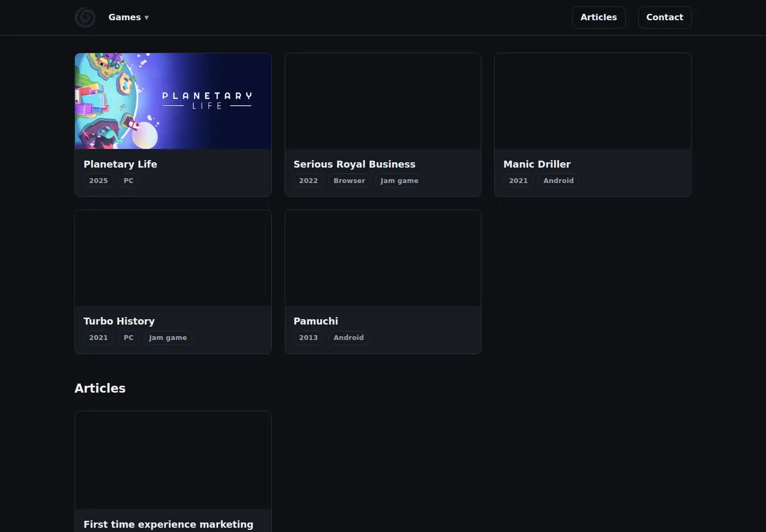Select the 2013 tag on Pamuchi
Image resolution: width=766 pixels, height=532 pixels.
[x=309, y=338]
